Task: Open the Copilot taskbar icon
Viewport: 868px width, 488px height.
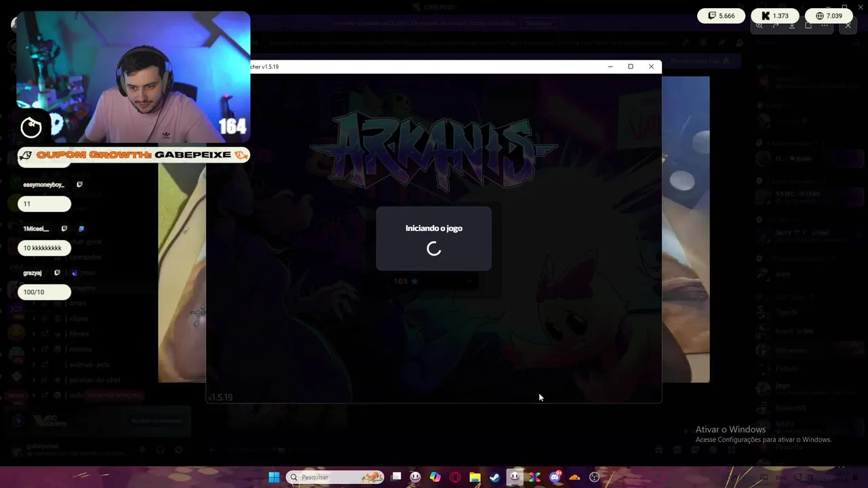Action: [435, 477]
